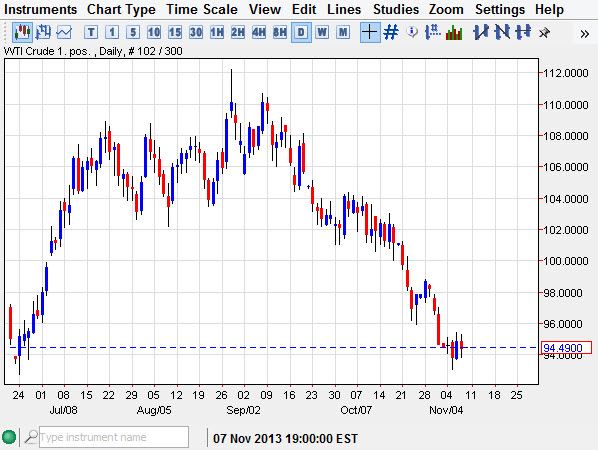598x450 pixels.
Task: Open the volume studies histogram icon
Action: [454, 32]
